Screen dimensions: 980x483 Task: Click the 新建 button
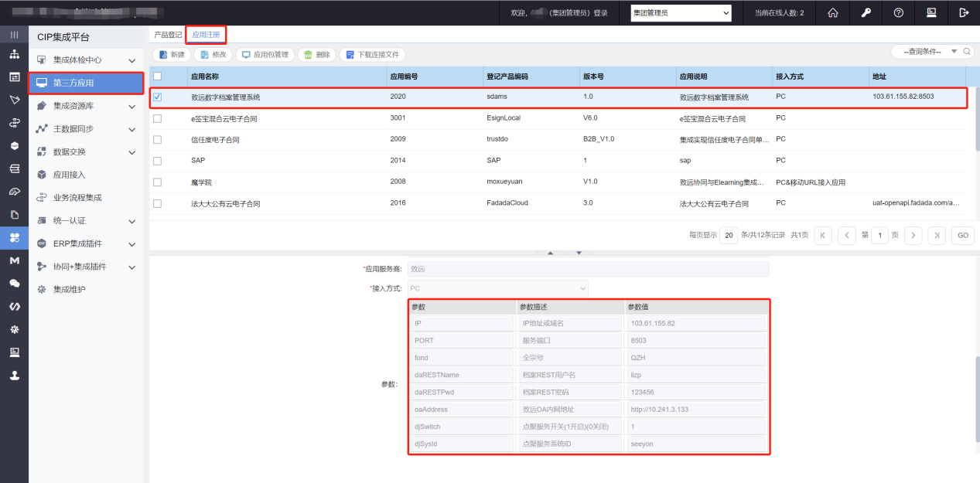pos(172,55)
